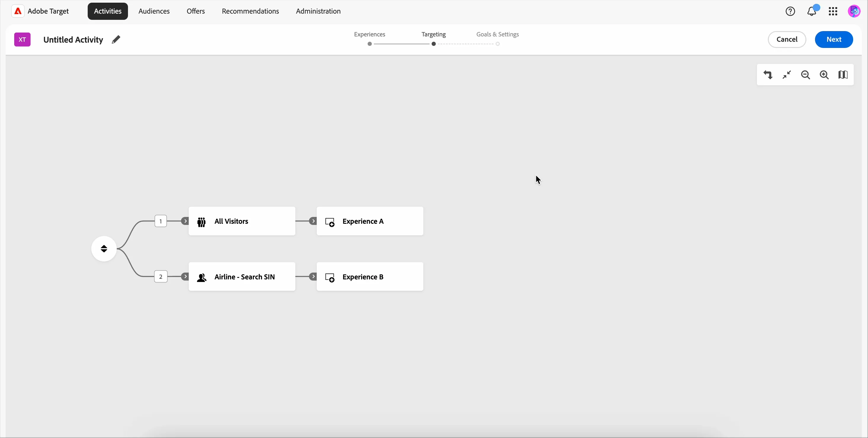868x438 pixels.
Task: Select the Airline - Search SIN audience card
Action: 242,277
